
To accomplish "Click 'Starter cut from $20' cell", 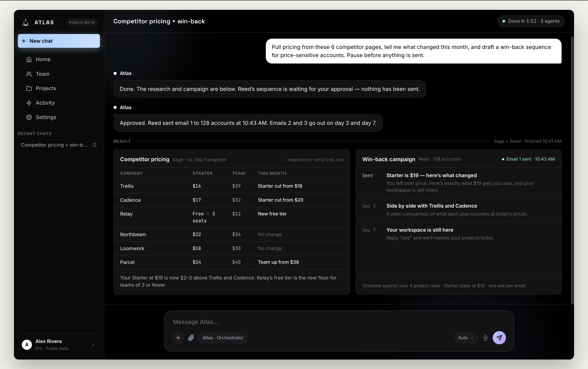I will click(281, 200).
